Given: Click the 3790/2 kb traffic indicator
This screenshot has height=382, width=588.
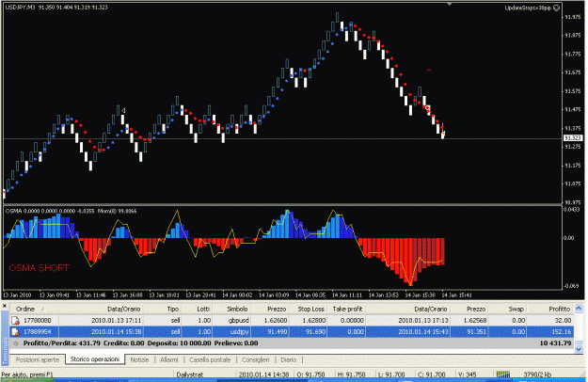Looking at the screenshot, I should coord(537,374).
